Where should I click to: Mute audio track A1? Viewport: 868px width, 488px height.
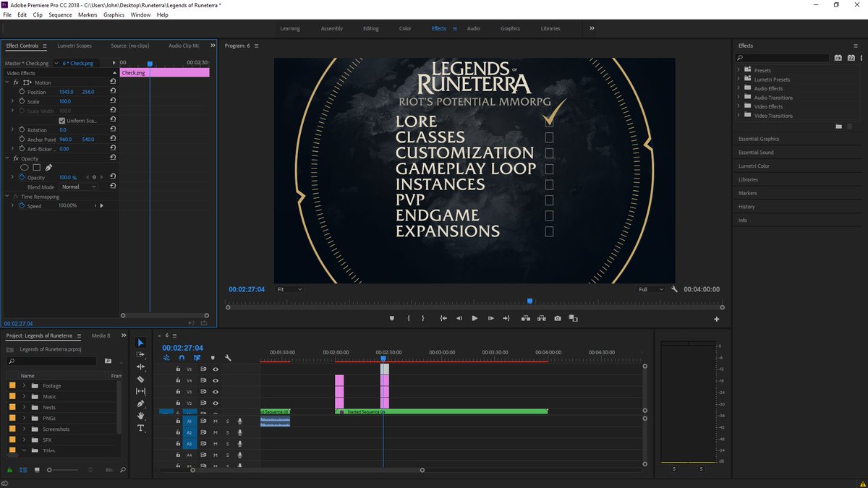(215, 421)
